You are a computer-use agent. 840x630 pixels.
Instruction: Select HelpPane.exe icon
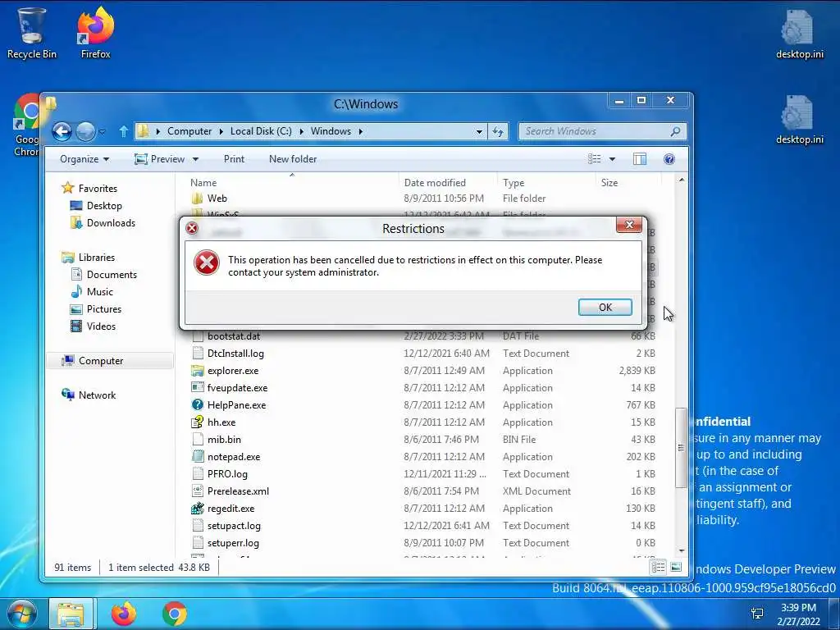[198, 405]
